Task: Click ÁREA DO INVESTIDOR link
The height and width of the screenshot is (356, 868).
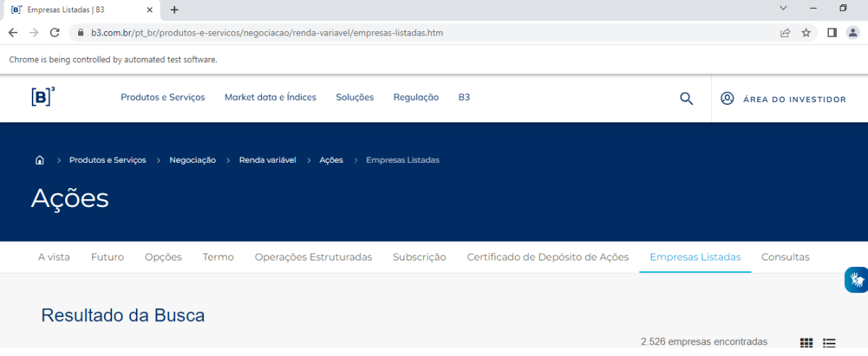Action: coord(794,99)
